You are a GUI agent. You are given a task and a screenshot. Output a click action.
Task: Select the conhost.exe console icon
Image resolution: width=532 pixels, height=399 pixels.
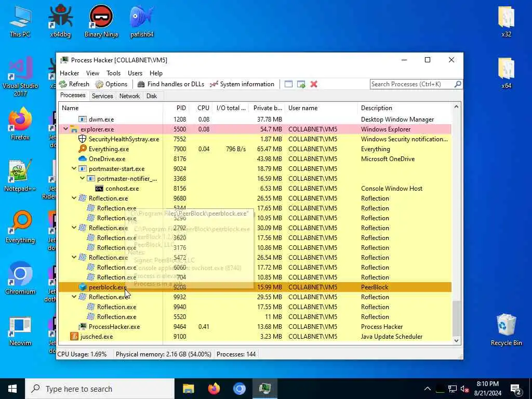point(99,189)
